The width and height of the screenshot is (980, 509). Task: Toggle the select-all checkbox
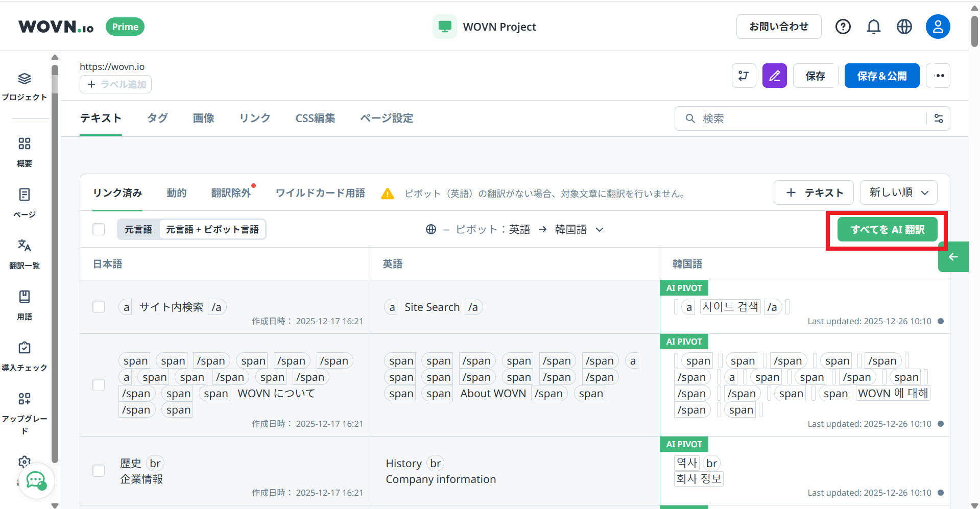(99, 229)
